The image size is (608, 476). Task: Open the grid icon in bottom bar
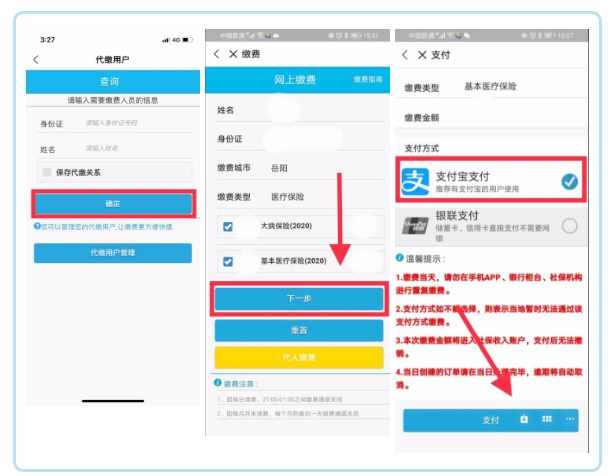tap(547, 419)
